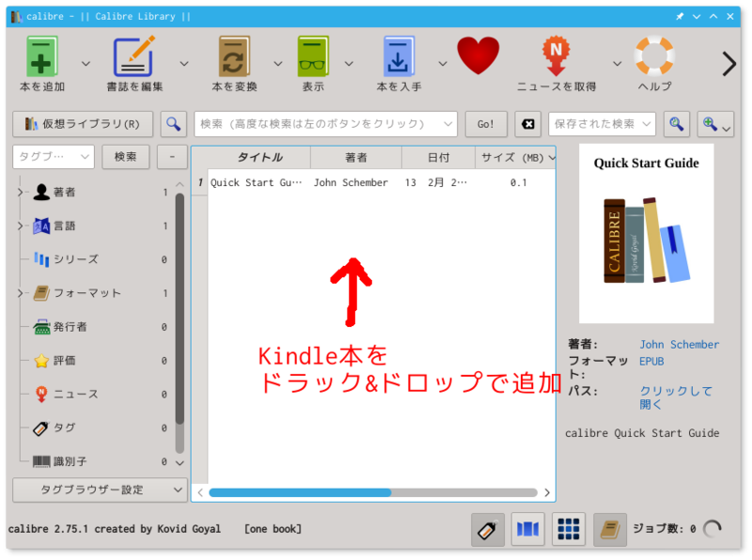Click the window pin icon in titlebar
752x560 pixels.
tap(680, 16)
